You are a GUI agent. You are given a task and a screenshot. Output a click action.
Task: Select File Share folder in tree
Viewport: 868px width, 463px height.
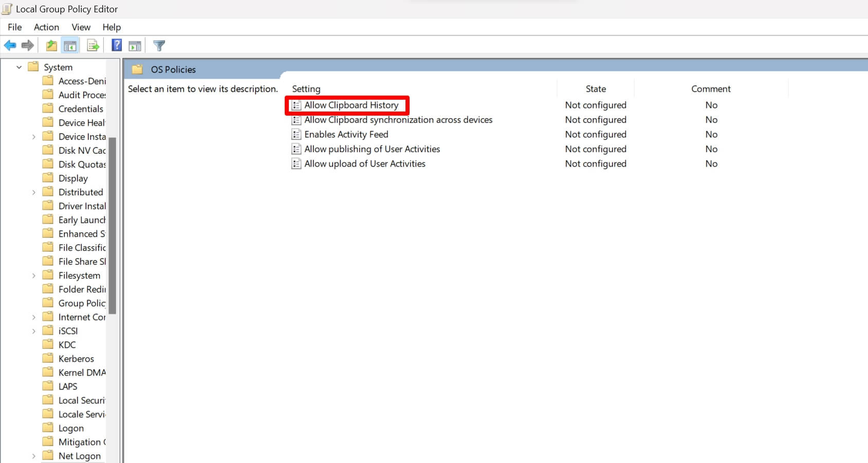[x=82, y=262]
